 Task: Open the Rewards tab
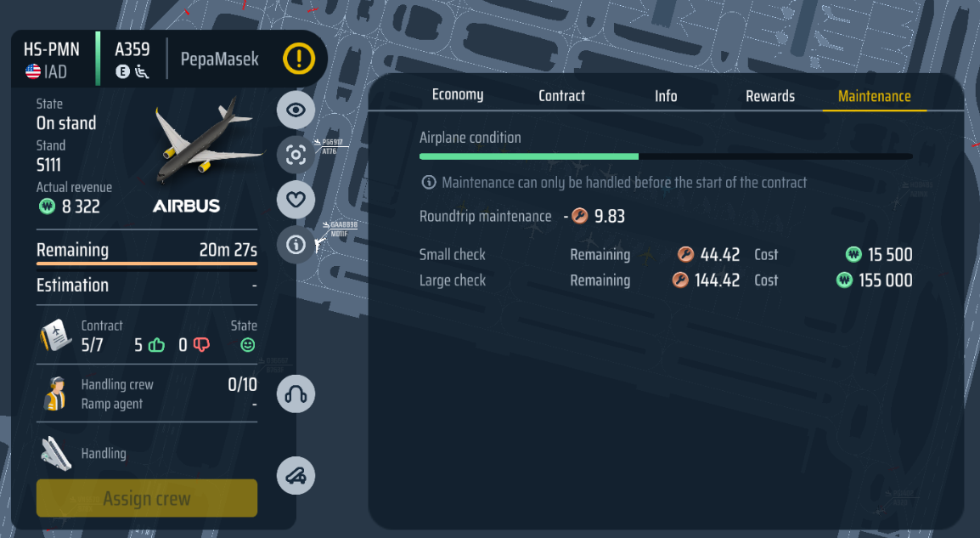(x=770, y=96)
